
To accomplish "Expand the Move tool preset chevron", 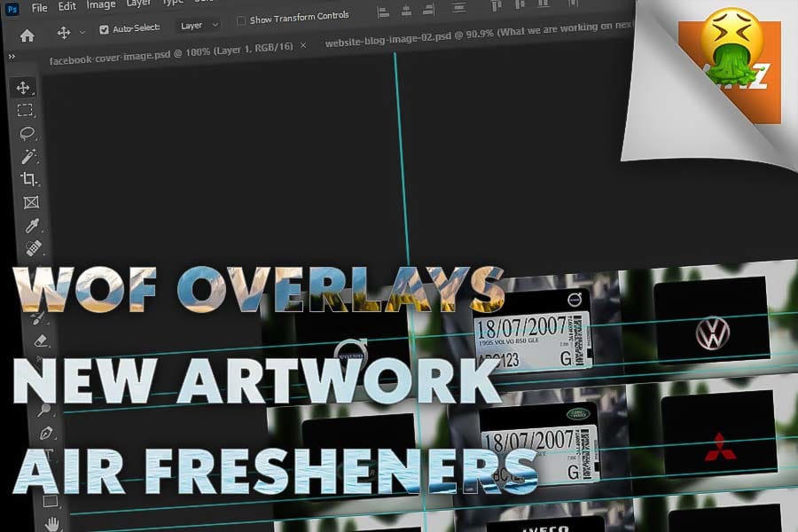I will [x=82, y=32].
